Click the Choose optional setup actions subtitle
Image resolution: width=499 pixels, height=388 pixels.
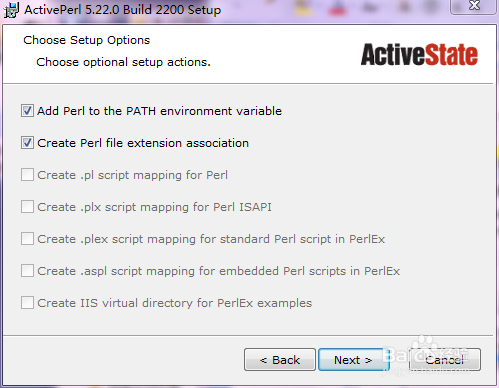[123, 62]
